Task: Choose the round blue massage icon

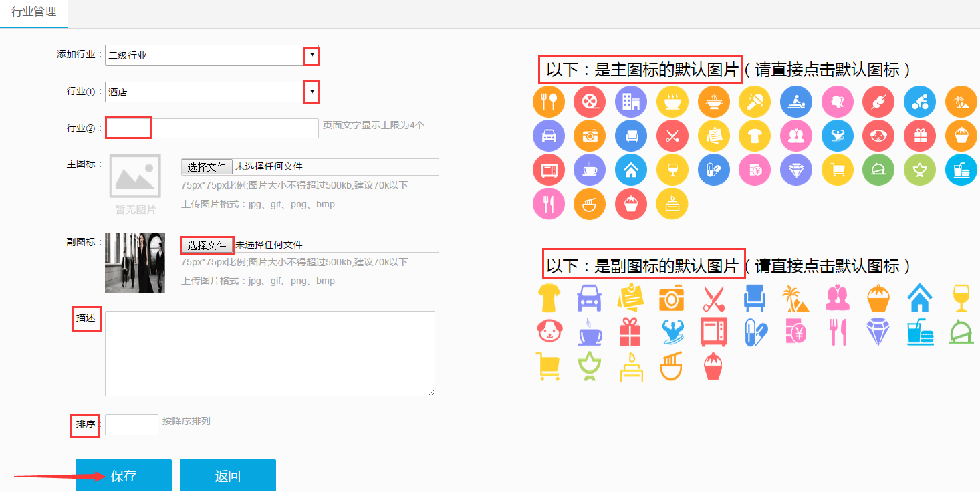Action: click(x=796, y=102)
